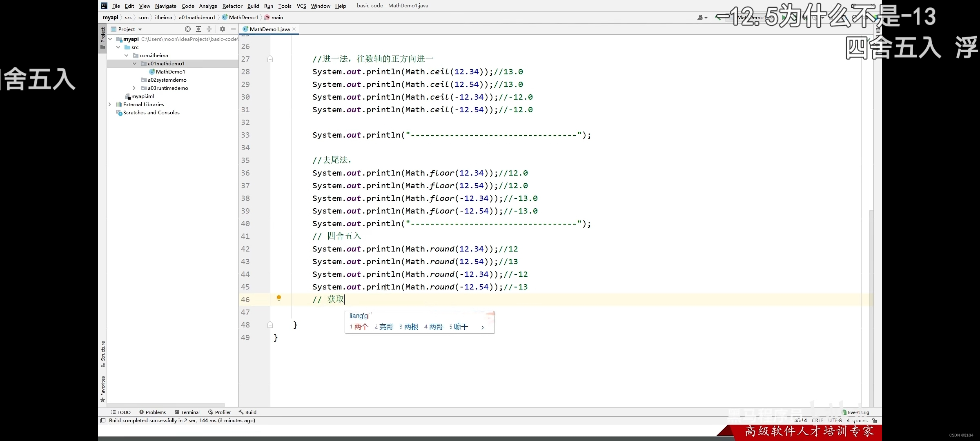Click the intention lightbulb on line 46
The height and width of the screenshot is (441, 980).
pos(279,298)
